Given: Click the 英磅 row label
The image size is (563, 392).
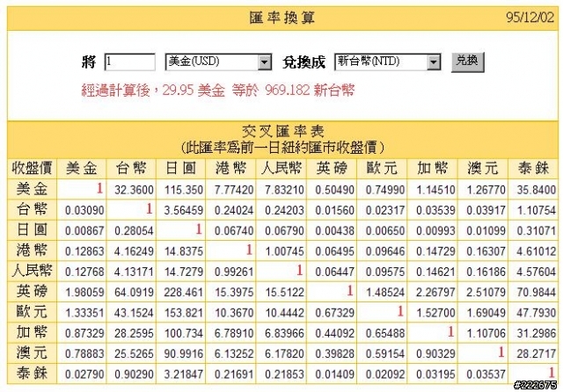Looking at the screenshot, I should coord(32,291).
